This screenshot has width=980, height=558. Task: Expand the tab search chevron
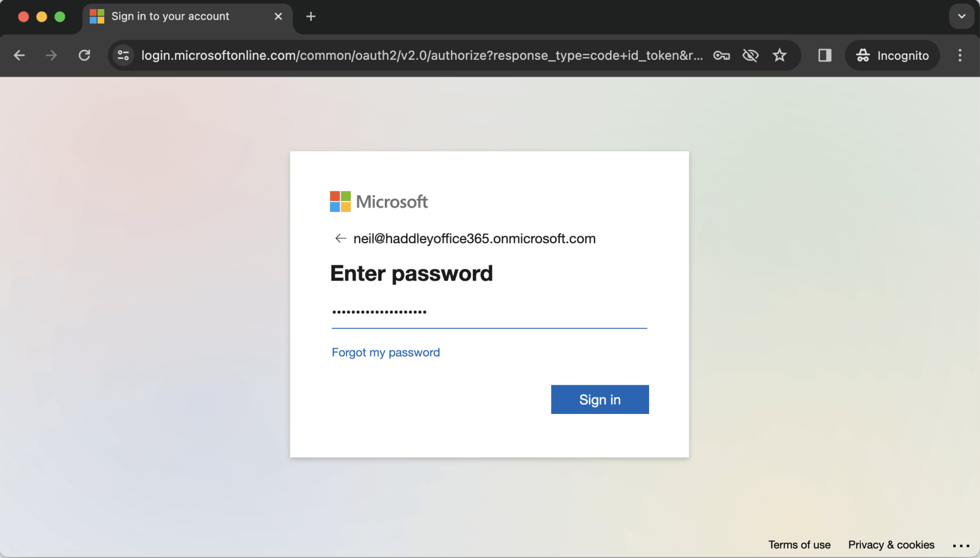pyautogui.click(x=961, y=17)
